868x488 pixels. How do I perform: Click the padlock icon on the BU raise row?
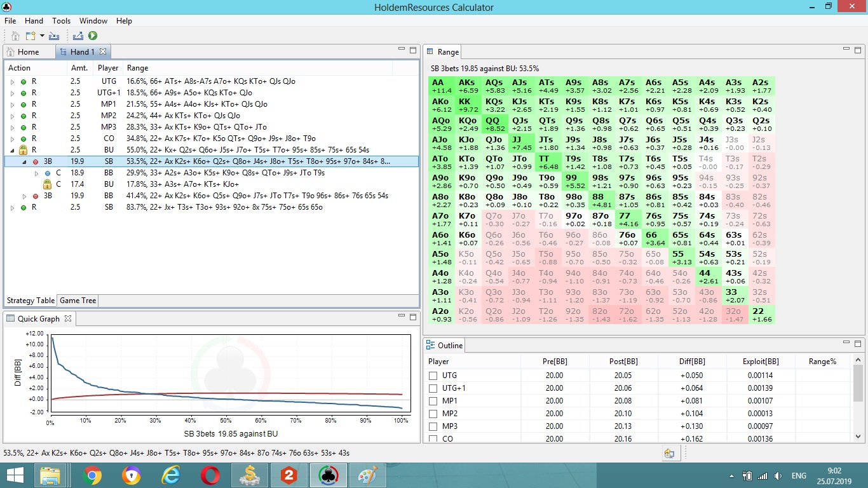pos(24,150)
